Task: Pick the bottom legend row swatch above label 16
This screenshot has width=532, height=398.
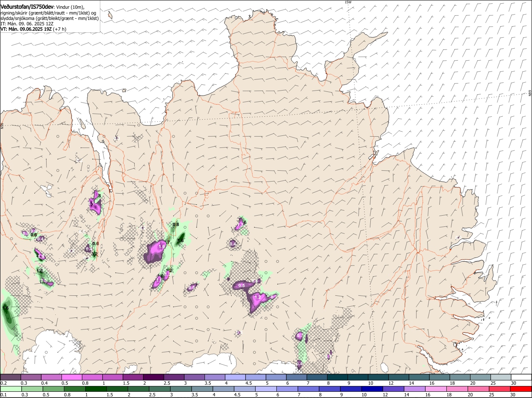Action: [x=436, y=389]
